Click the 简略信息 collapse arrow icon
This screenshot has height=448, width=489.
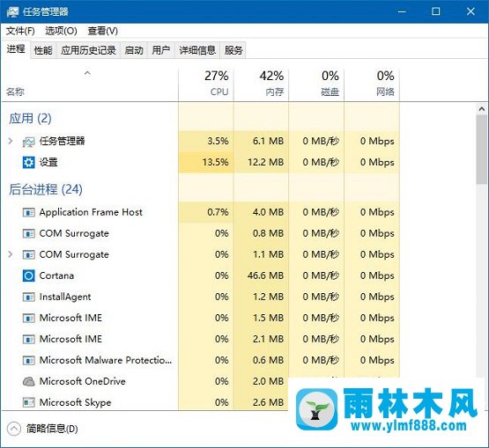(x=14, y=429)
